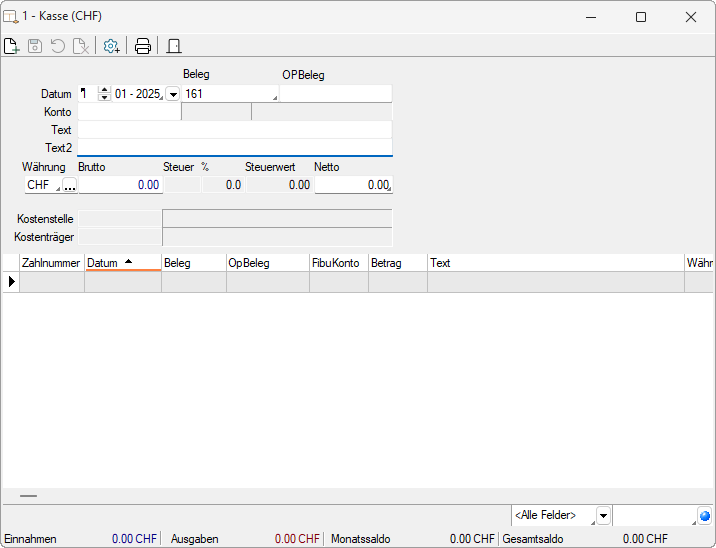Click the Kostenträger code field

pyautogui.click(x=120, y=237)
